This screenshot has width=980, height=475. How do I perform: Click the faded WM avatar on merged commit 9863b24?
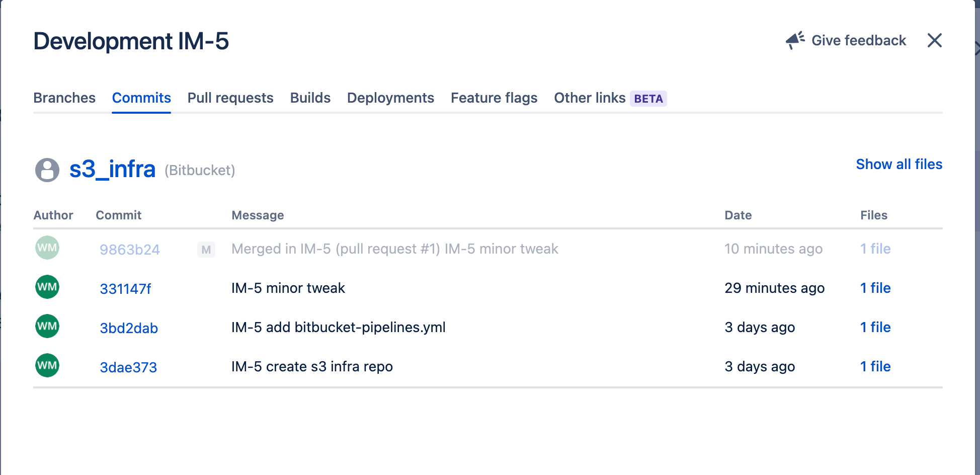click(x=47, y=248)
